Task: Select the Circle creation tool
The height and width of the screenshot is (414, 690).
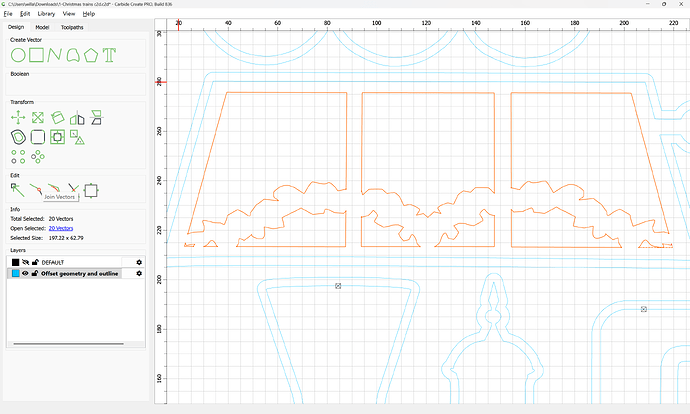Action: (x=17, y=54)
